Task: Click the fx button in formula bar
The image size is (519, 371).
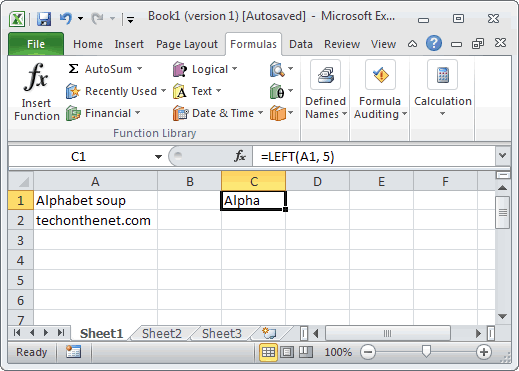Action: tap(240, 156)
